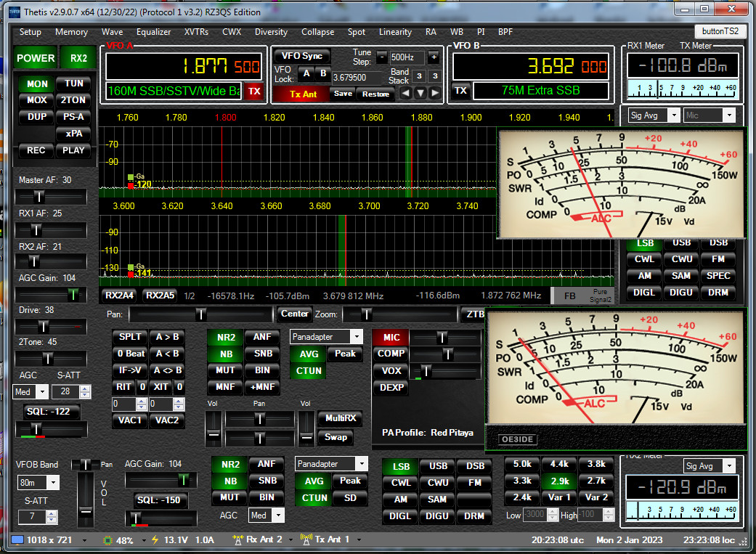Click the band stack left arrow
This screenshot has height=554, width=756.
[406, 93]
